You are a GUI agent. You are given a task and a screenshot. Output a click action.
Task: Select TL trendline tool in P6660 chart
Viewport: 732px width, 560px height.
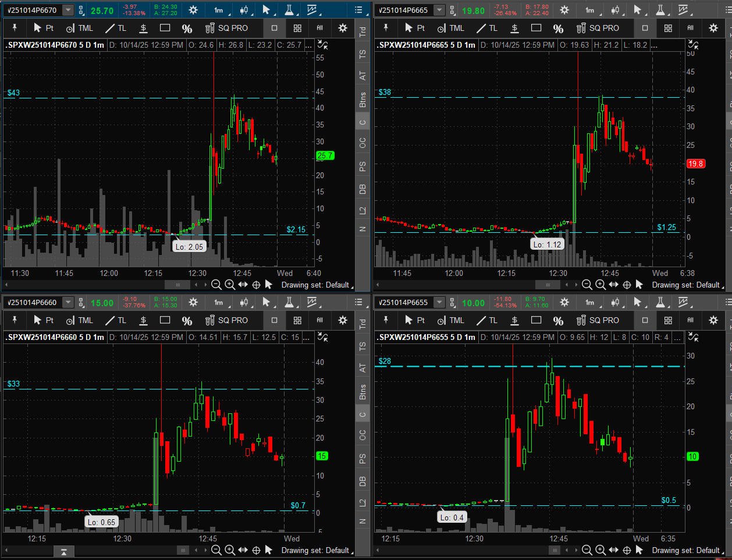coord(116,320)
